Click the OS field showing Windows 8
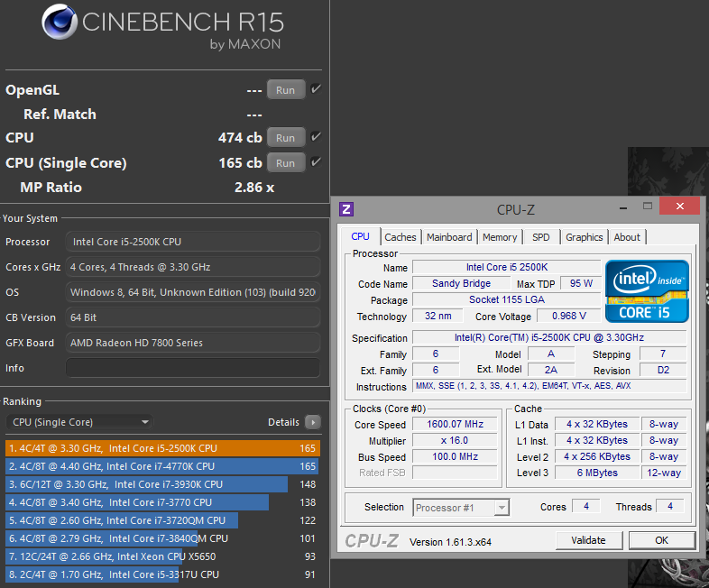Viewport: 709px width, 588px height. pos(193,292)
